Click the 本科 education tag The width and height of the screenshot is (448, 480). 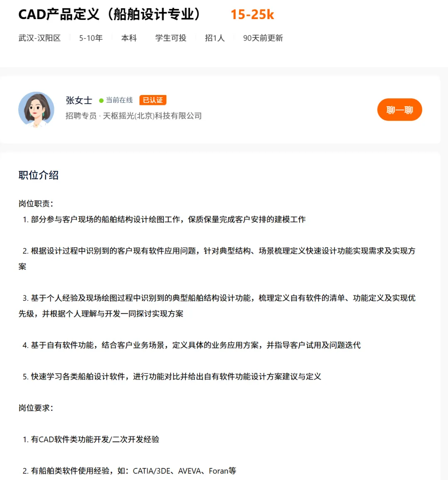[x=129, y=38]
